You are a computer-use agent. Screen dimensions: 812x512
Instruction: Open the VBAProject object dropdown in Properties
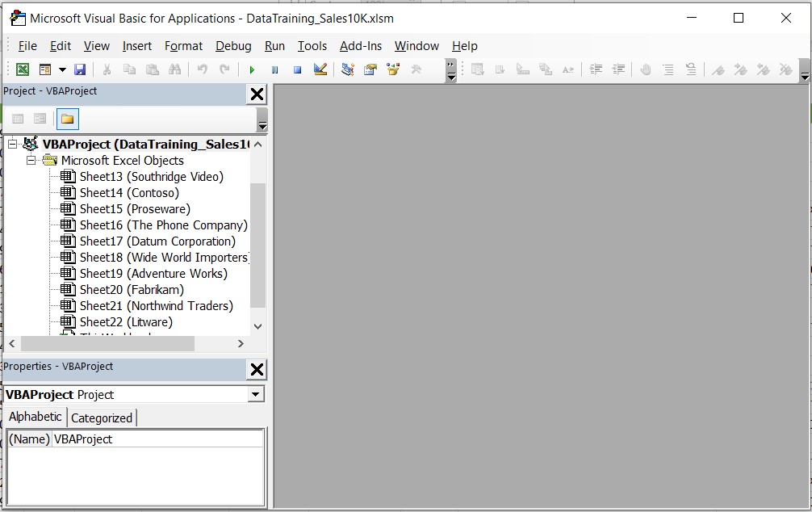(255, 394)
